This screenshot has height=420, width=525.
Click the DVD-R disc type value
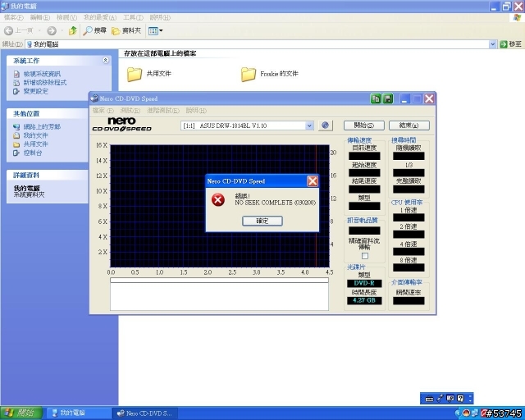pyautogui.click(x=364, y=283)
